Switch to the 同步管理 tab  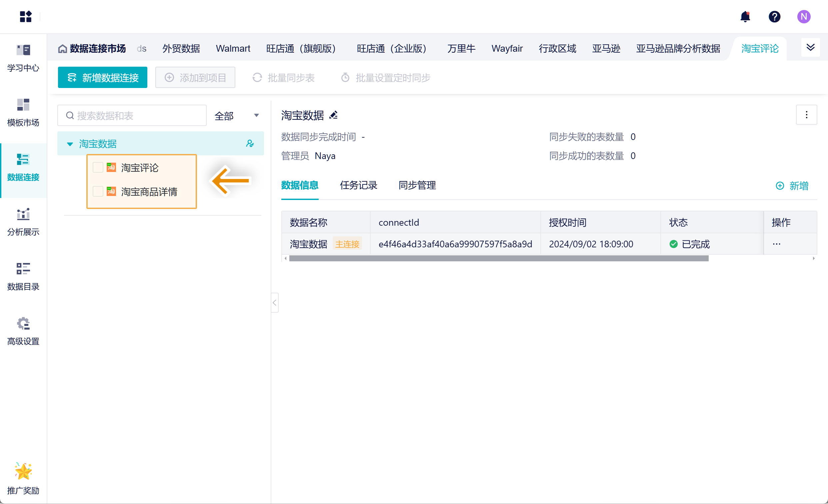coord(417,185)
